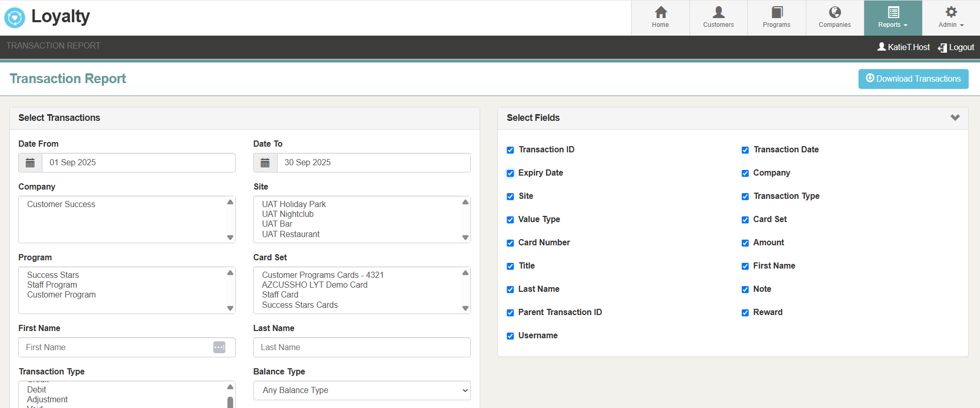Click the Last Name input field
Viewport: 980px width, 408px height.
(x=361, y=348)
